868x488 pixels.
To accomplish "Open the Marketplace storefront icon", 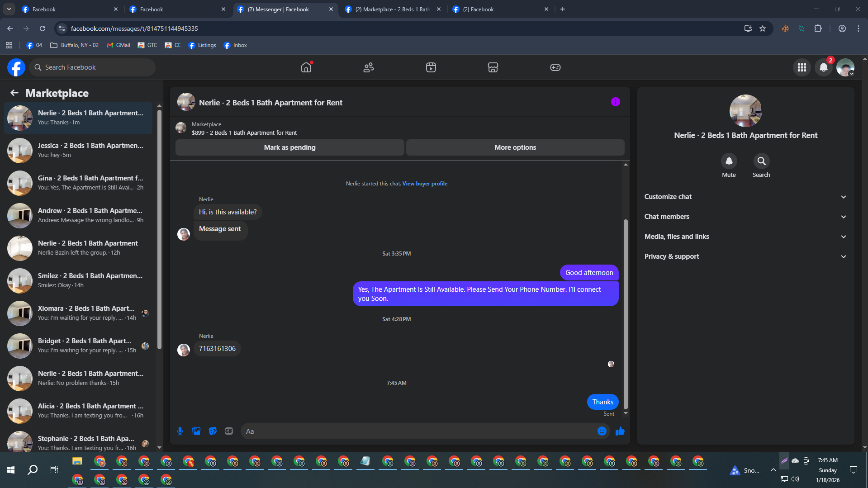I will (493, 67).
